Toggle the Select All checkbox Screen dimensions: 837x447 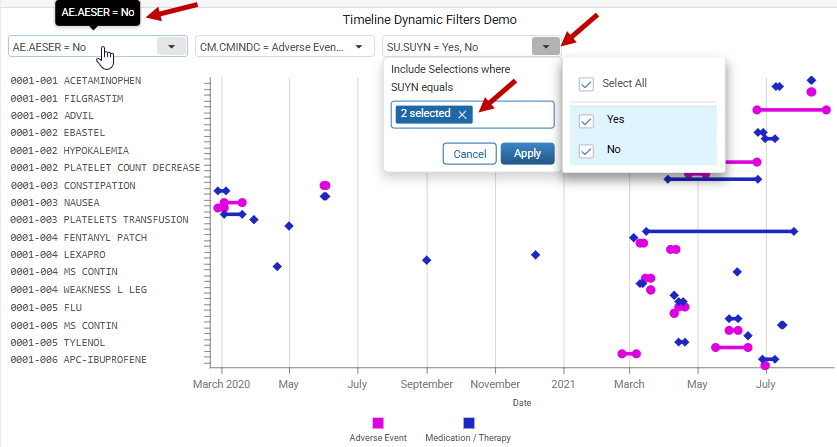586,84
